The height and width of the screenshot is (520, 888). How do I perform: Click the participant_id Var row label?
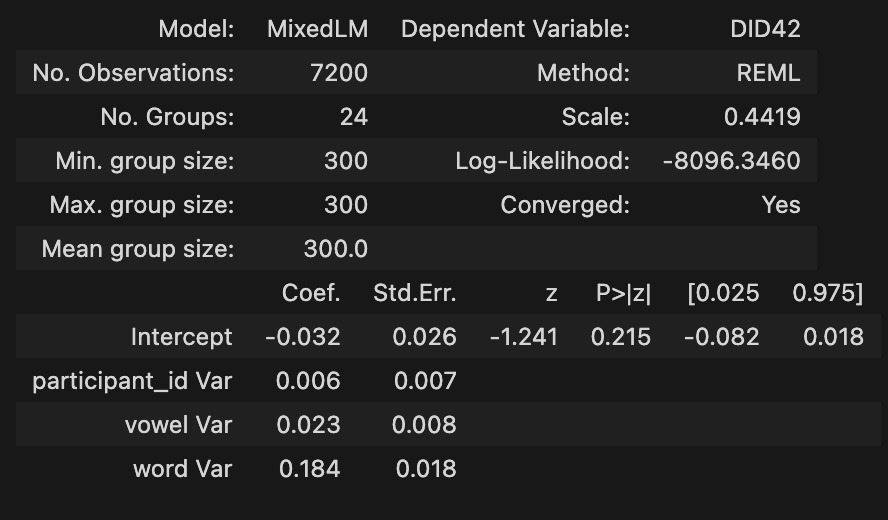tap(132, 381)
